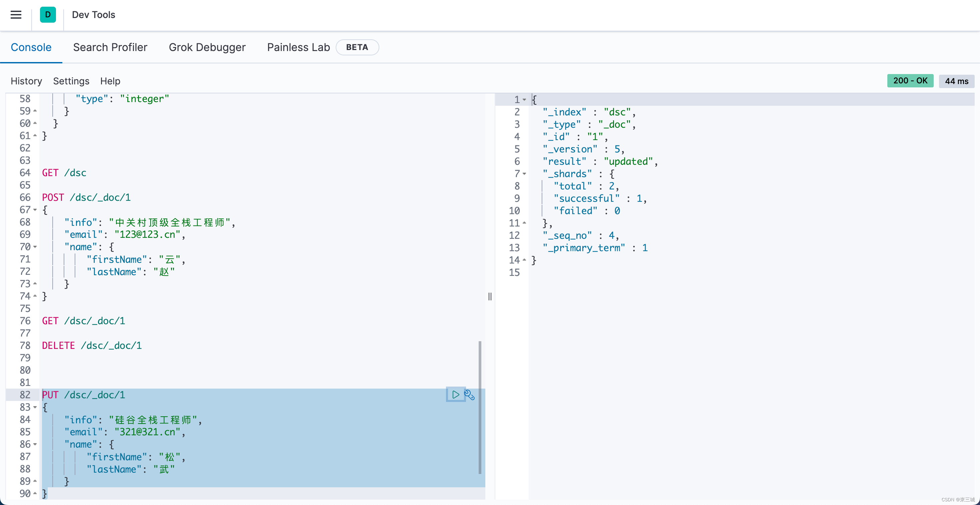Screen dimensions: 980x505
Task: Fold the _shards object in response
Action: tap(524, 174)
